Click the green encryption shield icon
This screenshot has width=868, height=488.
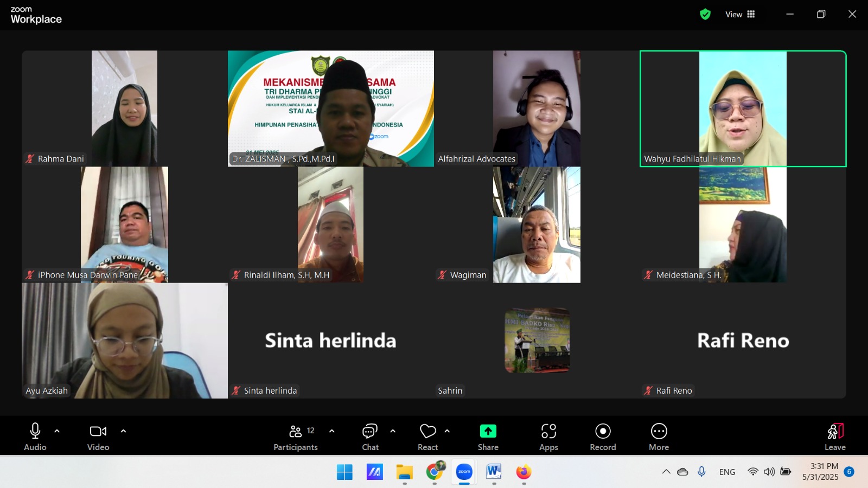click(x=705, y=15)
